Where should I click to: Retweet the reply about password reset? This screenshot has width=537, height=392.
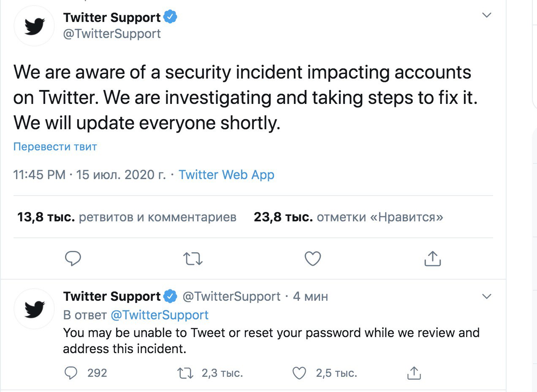(x=186, y=373)
